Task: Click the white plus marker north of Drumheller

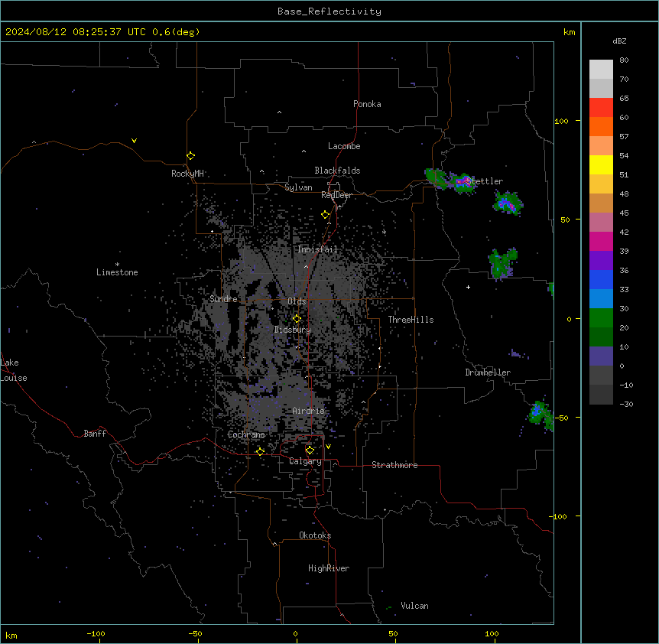Action: [468, 287]
